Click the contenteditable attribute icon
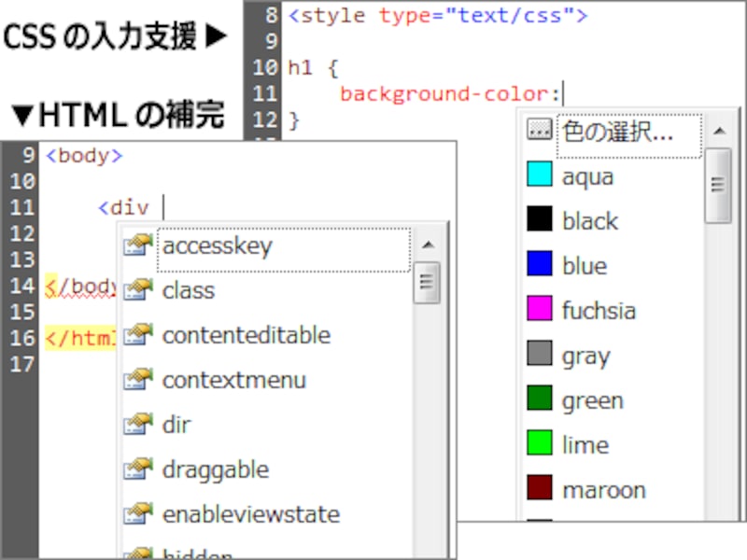 (138, 335)
